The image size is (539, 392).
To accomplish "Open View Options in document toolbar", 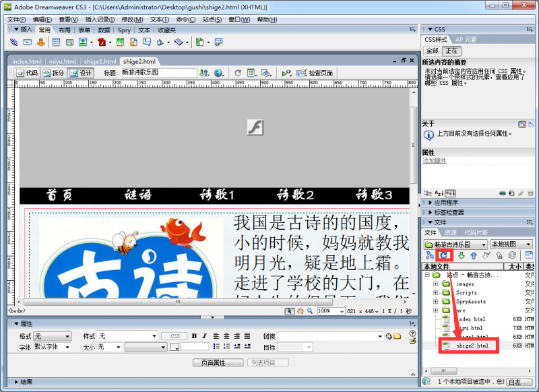I will click(251, 73).
